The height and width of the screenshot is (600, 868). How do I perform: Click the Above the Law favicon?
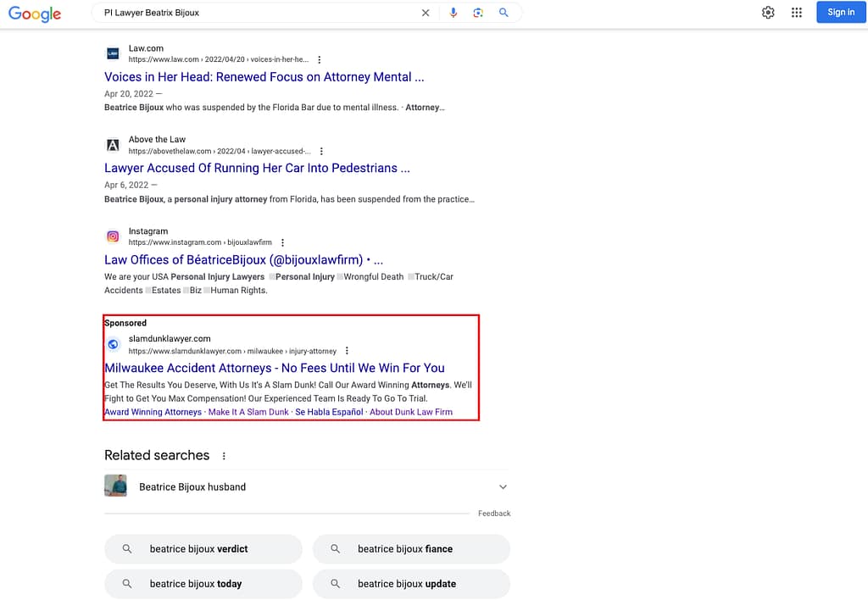tap(113, 145)
